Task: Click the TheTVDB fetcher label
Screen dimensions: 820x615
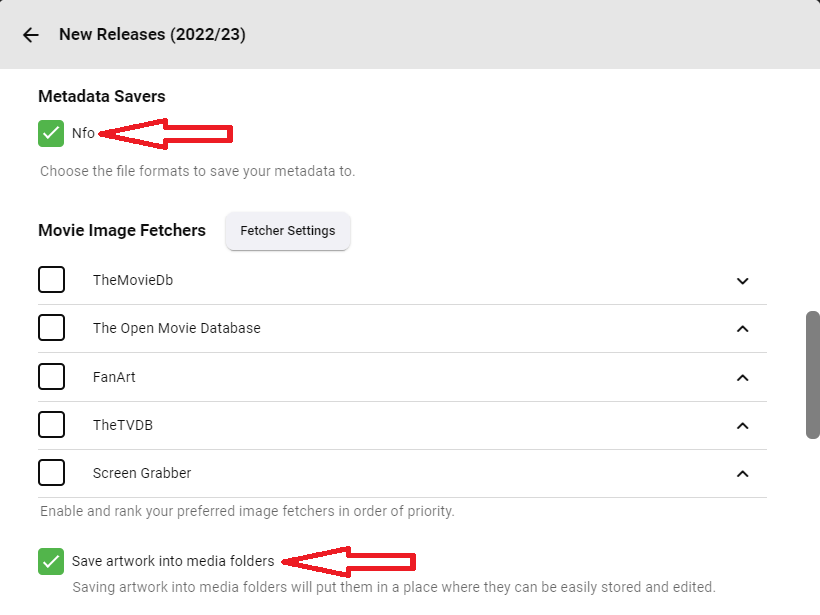Action: pos(123,425)
